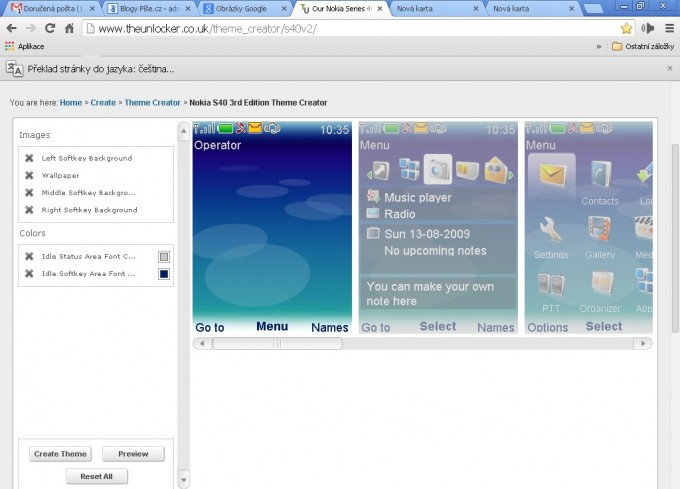Open the Idle Softkey Area Font dark blue swatch
Screen dimensions: 680x489
tap(164, 274)
